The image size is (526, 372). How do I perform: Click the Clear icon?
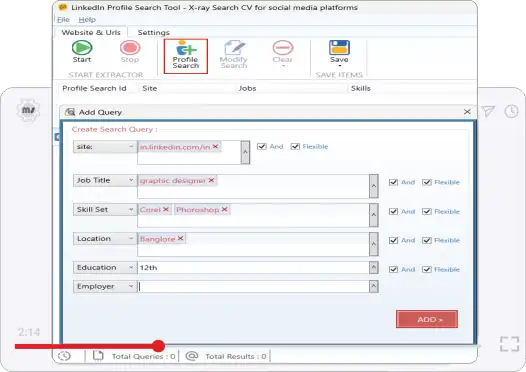click(282, 48)
